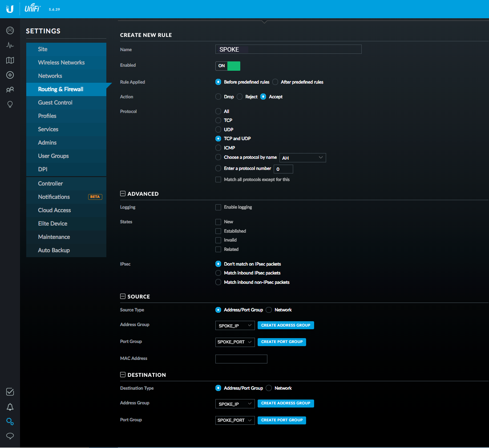Open the Devices circle icon
The image size is (489, 448).
tap(10, 75)
